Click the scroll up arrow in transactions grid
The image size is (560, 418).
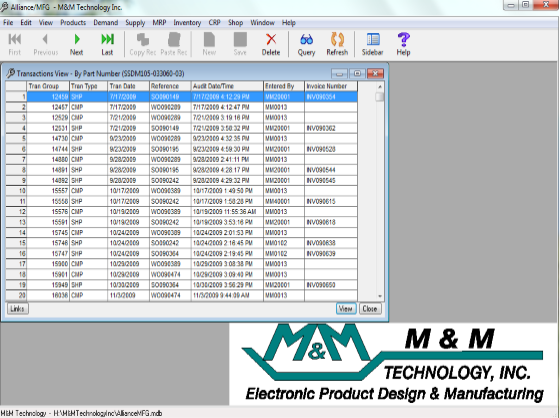click(x=380, y=86)
